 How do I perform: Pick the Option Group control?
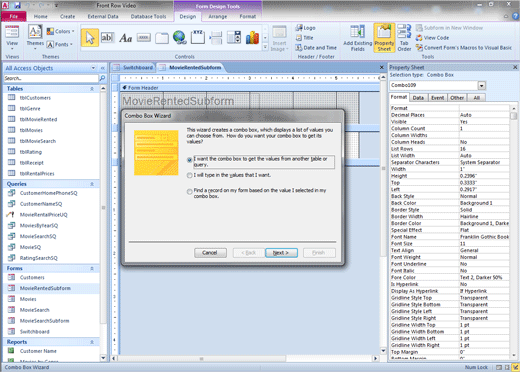[198, 38]
